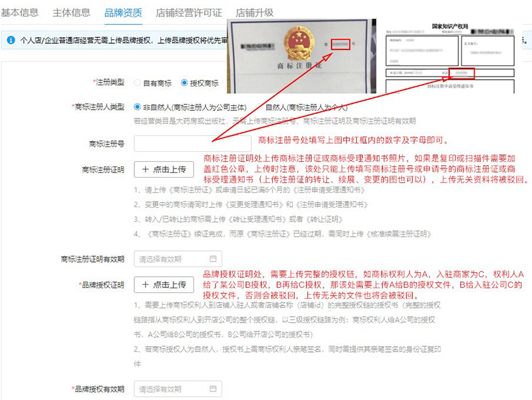532x400 pixels.
Task: Choose 非自然人(商标注册人为公司主体) radio
Action: pos(137,107)
